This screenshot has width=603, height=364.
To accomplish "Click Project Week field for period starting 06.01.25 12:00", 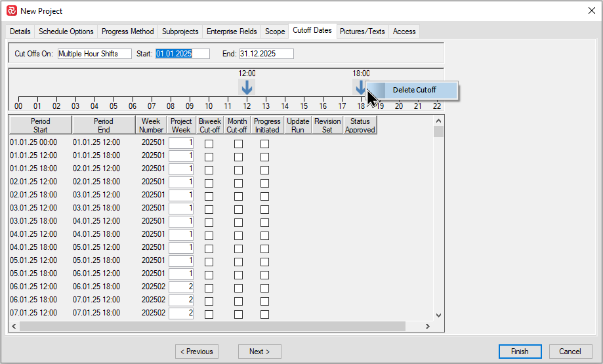I will pyautogui.click(x=180, y=287).
